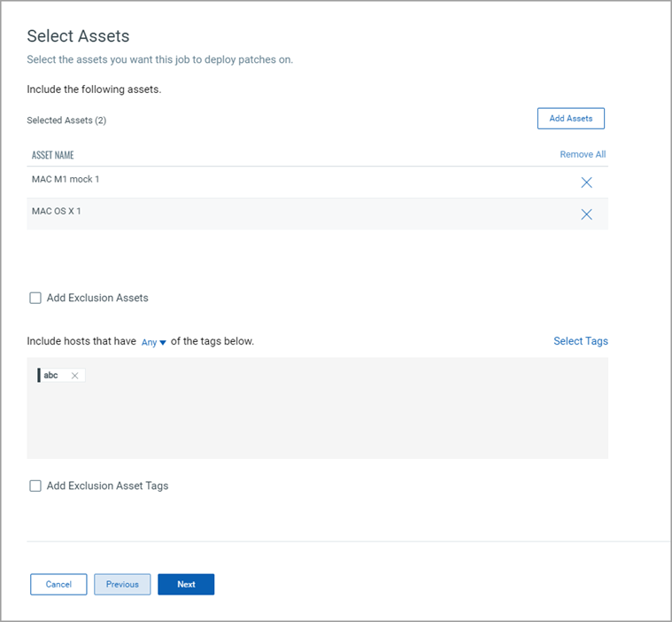Open the Select Tags link
The image size is (672, 622).
click(x=580, y=341)
